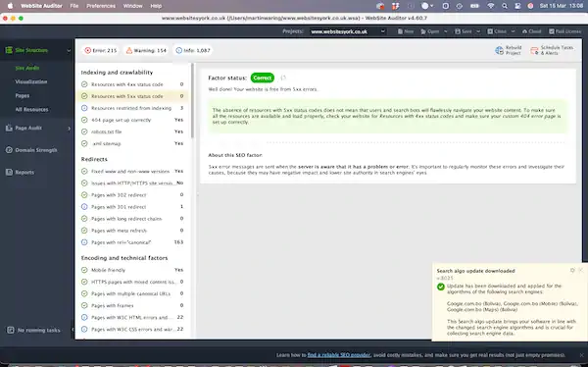Select 'Pages with meta refresh' row
Viewport: 588px width, 367px height.
pyautogui.click(x=132, y=231)
